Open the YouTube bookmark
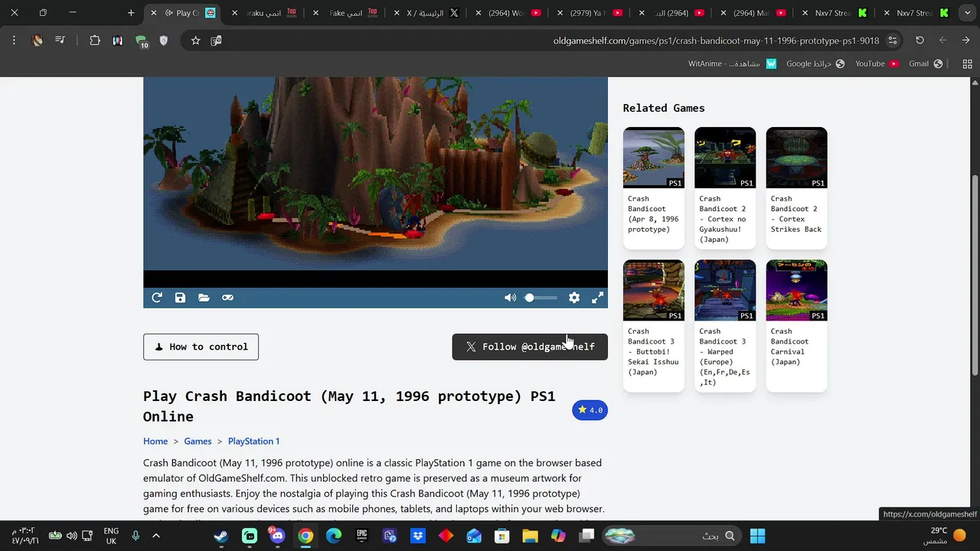980x551 pixels. pos(877,64)
